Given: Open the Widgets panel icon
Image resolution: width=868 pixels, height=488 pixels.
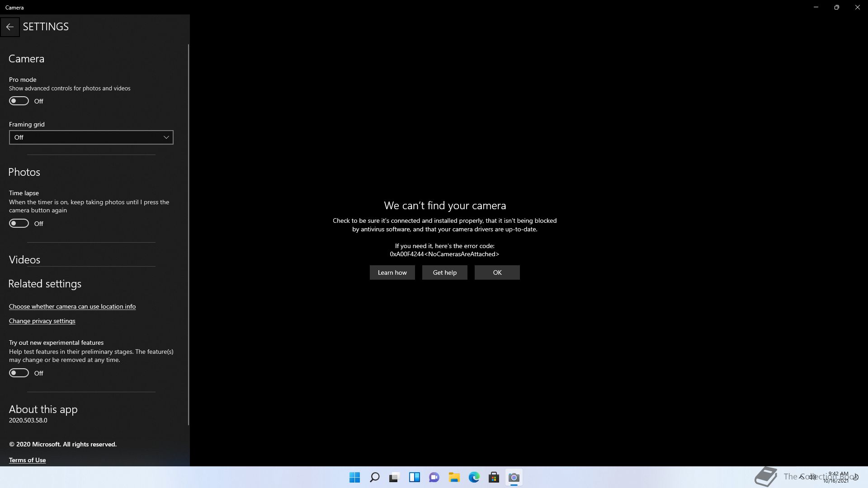Looking at the screenshot, I should pos(414,477).
